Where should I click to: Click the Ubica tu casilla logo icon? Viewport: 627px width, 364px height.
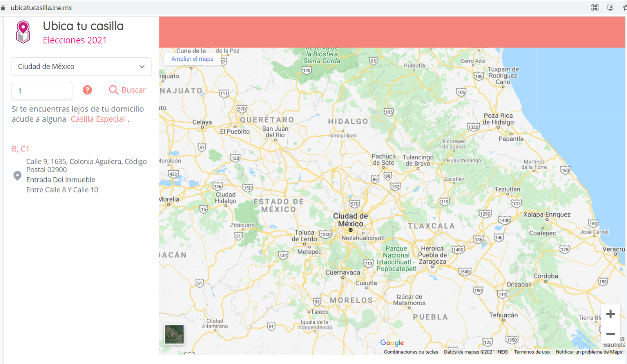click(23, 32)
